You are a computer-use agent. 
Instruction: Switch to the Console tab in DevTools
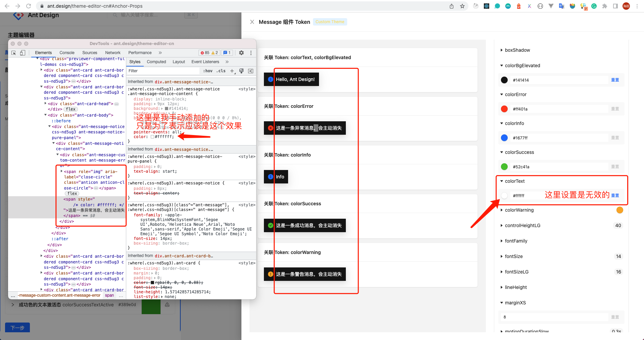(67, 53)
